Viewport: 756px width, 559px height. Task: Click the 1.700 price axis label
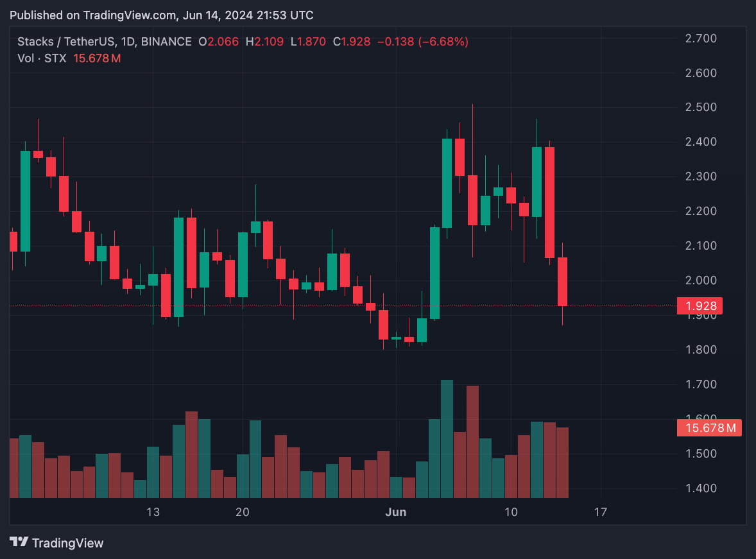pos(701,384)
